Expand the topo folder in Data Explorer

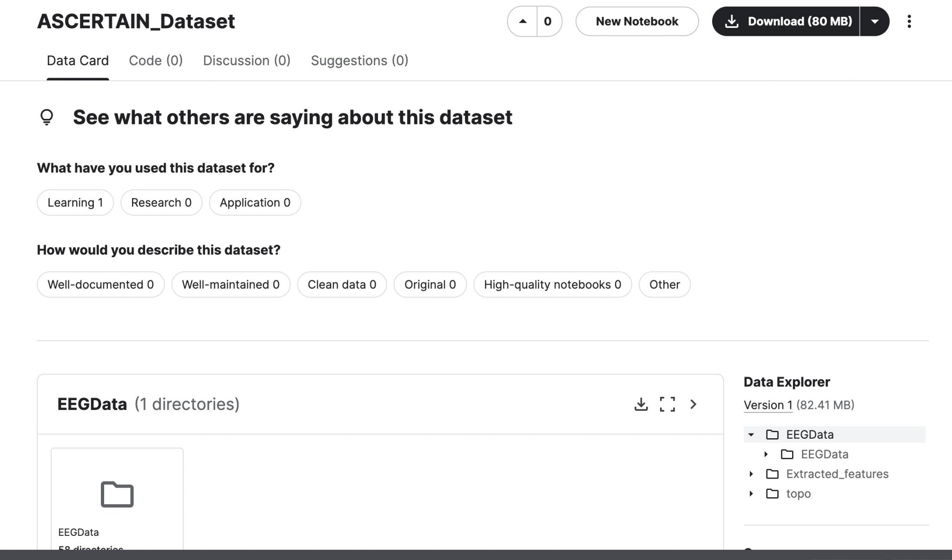pyautogui.click(x=752, y=494)
